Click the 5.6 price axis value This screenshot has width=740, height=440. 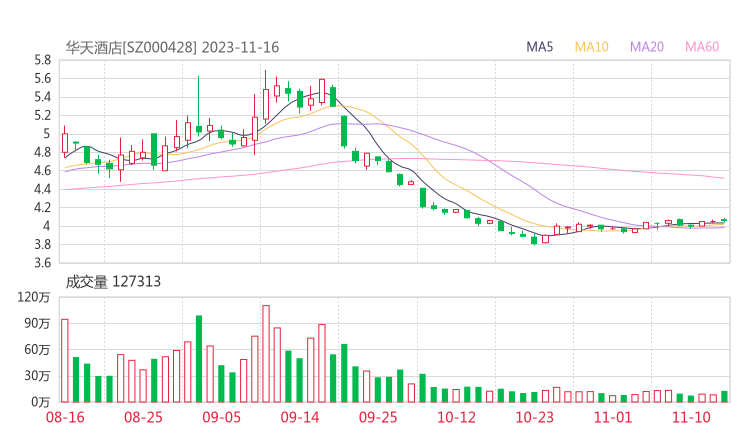click(42, 79)
